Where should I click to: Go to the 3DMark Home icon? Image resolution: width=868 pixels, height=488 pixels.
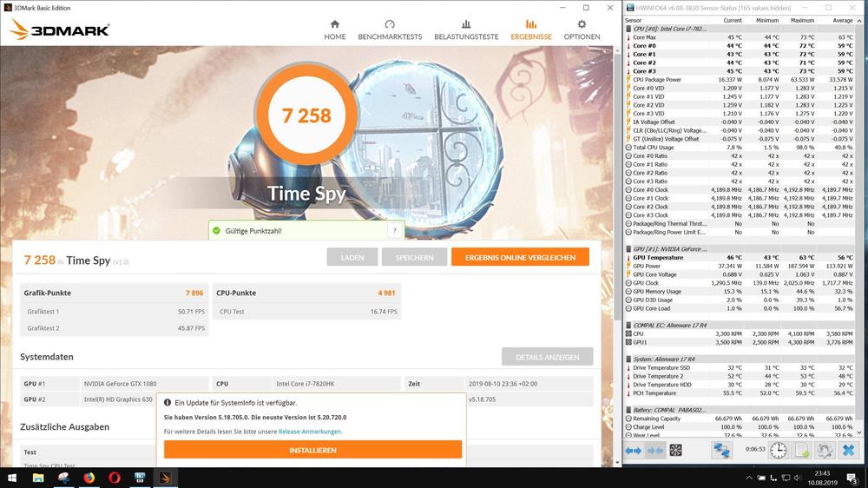pyautogui.click(x=335, y=30)
